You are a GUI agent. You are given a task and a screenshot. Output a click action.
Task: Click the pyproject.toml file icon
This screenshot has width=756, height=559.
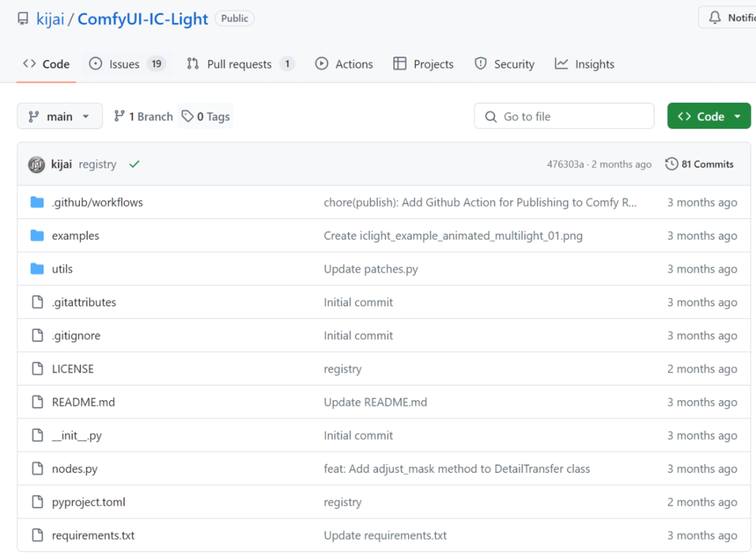(37, 502)
